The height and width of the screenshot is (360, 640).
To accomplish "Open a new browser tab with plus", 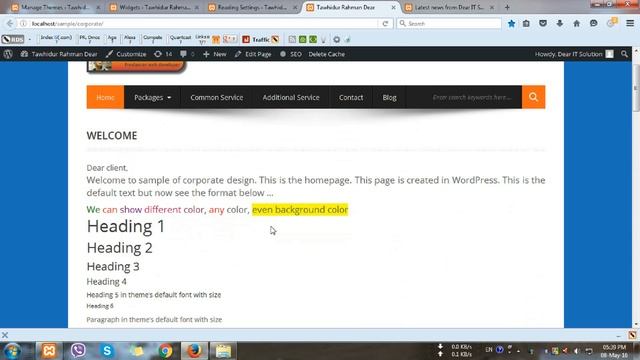I will pos(507,7).
